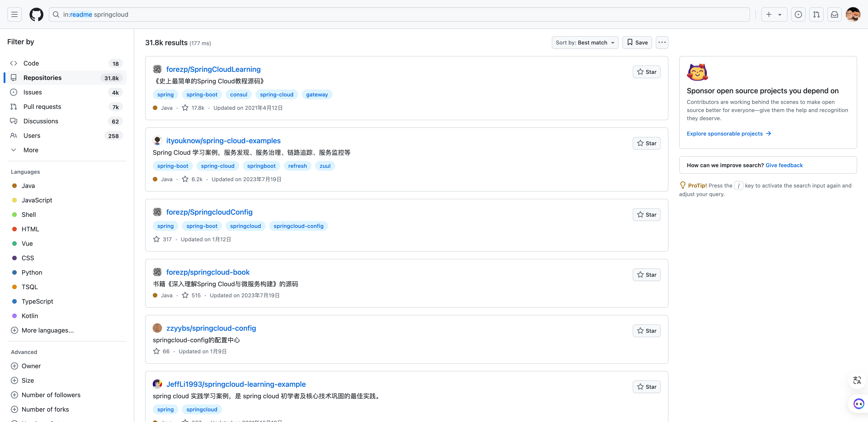Expand the More filter types list
This screenshot has height=422, width=868.
(30, 150)
